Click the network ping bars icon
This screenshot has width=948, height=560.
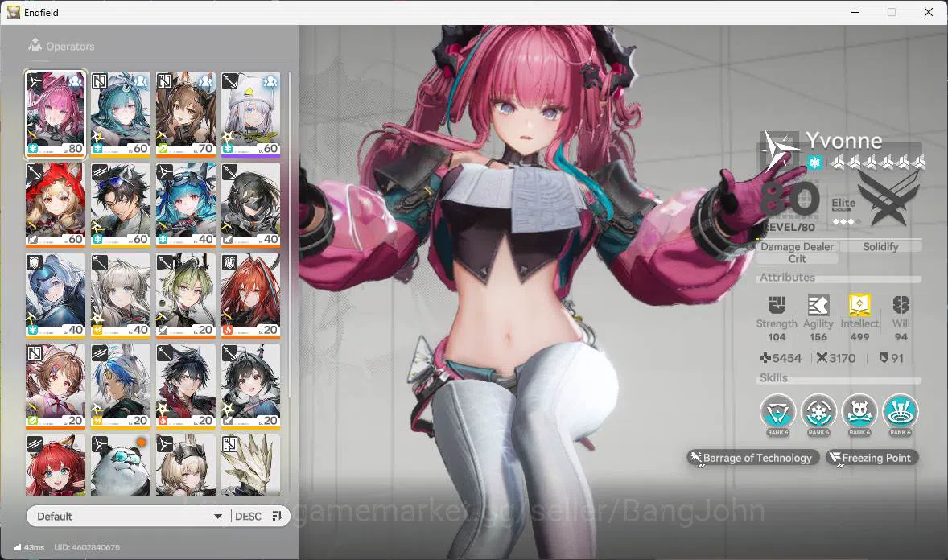17,547
